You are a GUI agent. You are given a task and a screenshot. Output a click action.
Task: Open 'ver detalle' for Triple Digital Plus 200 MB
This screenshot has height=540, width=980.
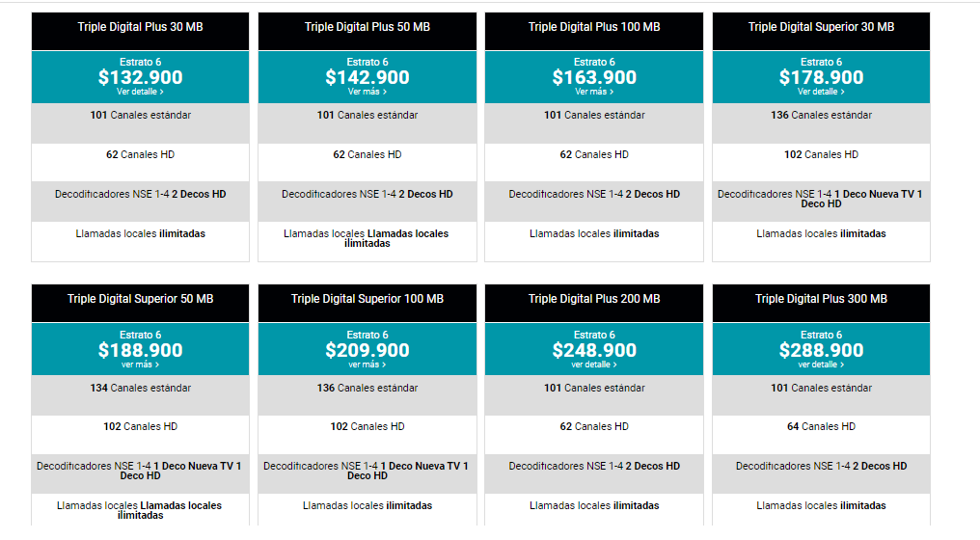(x=594, y=364)
